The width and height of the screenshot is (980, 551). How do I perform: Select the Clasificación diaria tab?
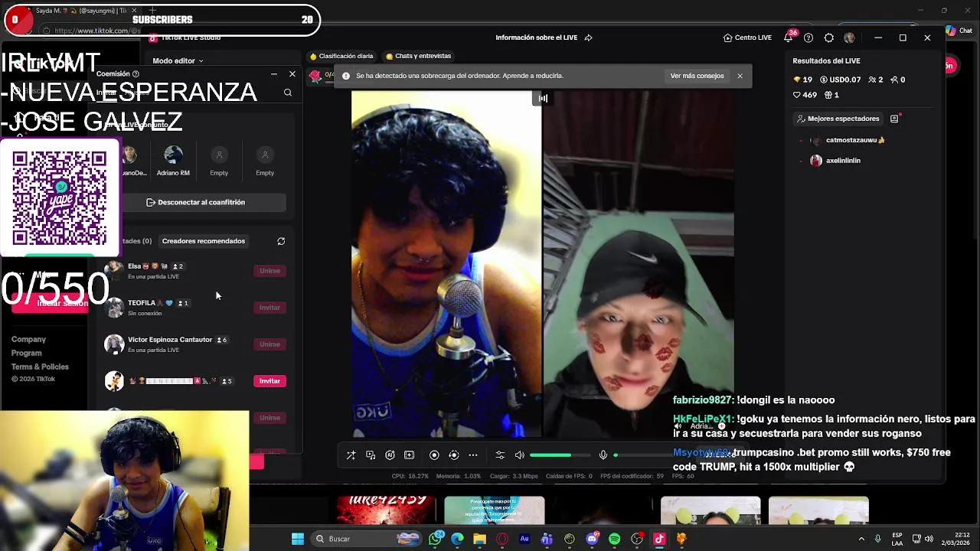click(341, 56)
